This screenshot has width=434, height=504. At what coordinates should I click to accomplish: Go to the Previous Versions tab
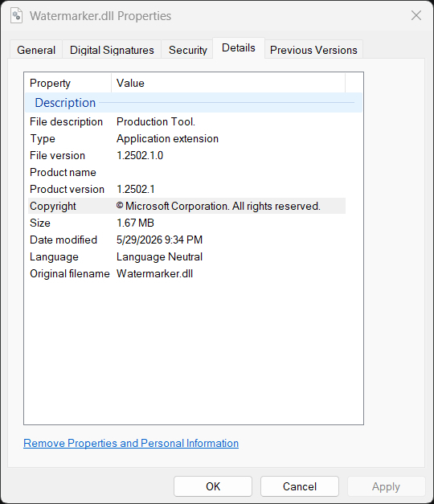point(313,50)
